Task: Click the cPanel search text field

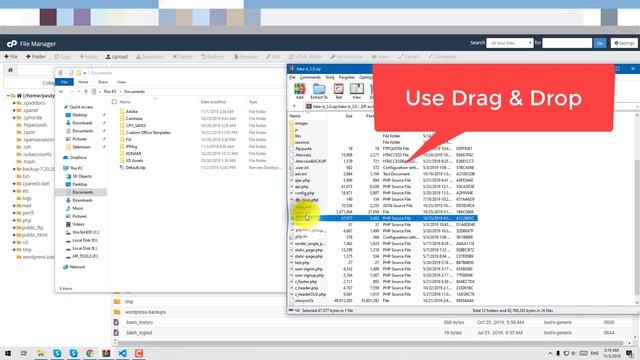Action: point(567,43)
